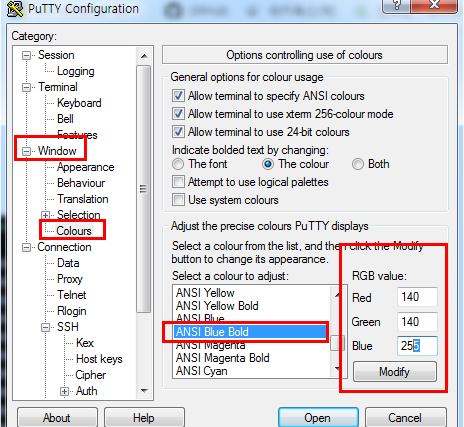Expand the Selection tree node

(45, 215)
